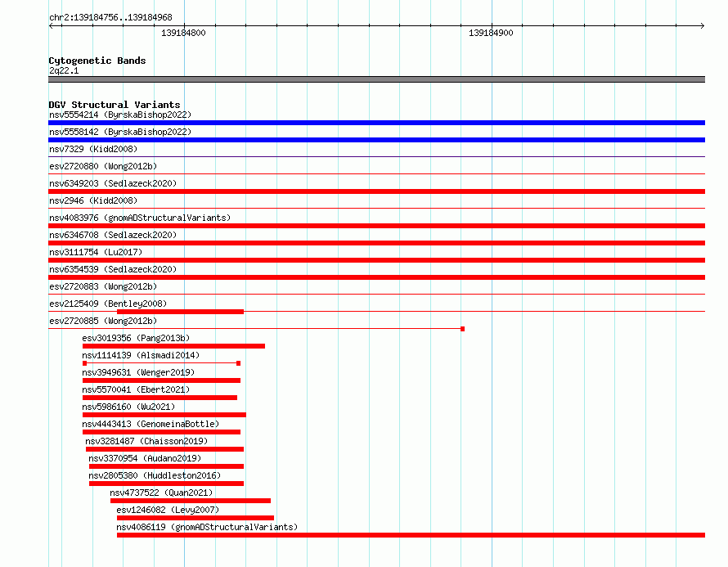
Task: Click nsv4083976 (gnomADStructuralVariants) label
Action: (140, 218)
